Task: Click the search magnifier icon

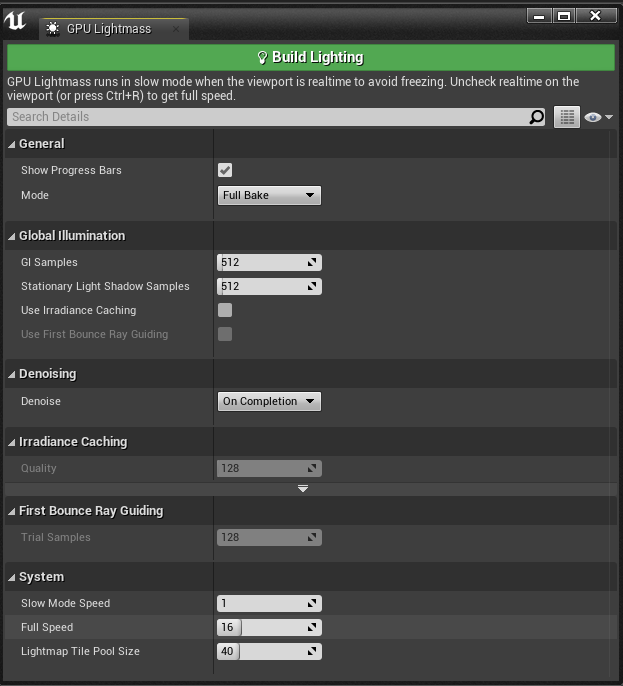Action: (536, 117)
